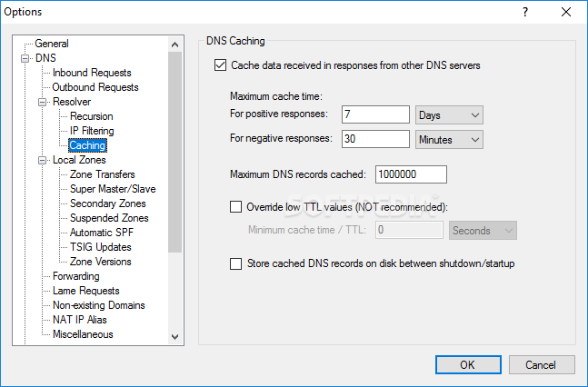This screenshot has width=588, height=387.
Task: Open Outbound Requests settings
Action: (x=95, y=87)
